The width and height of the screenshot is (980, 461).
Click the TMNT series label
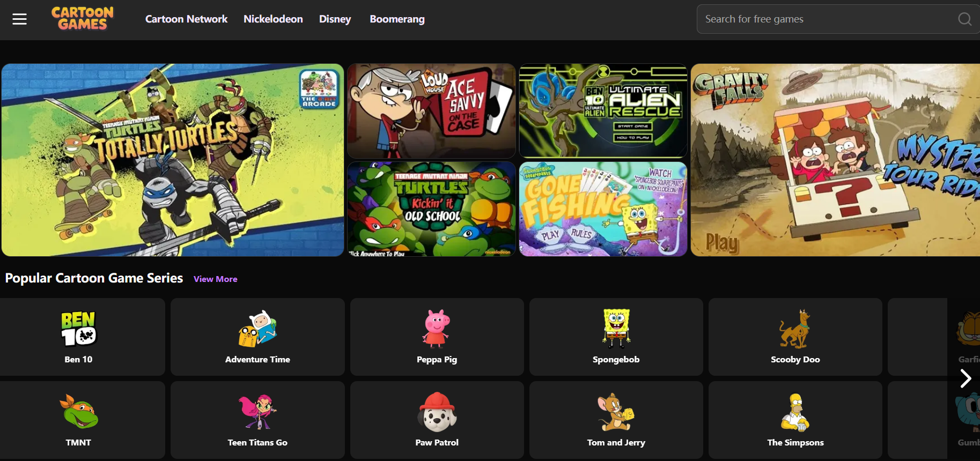[x=78, y=443]
